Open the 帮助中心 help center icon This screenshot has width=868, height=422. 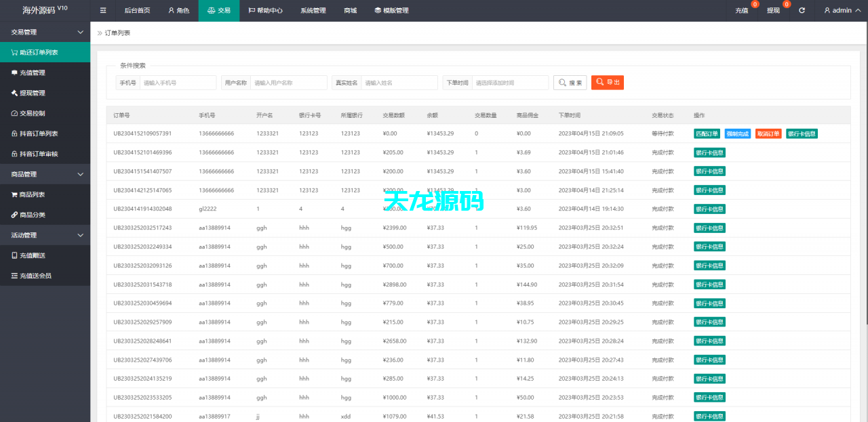[250, 10]
